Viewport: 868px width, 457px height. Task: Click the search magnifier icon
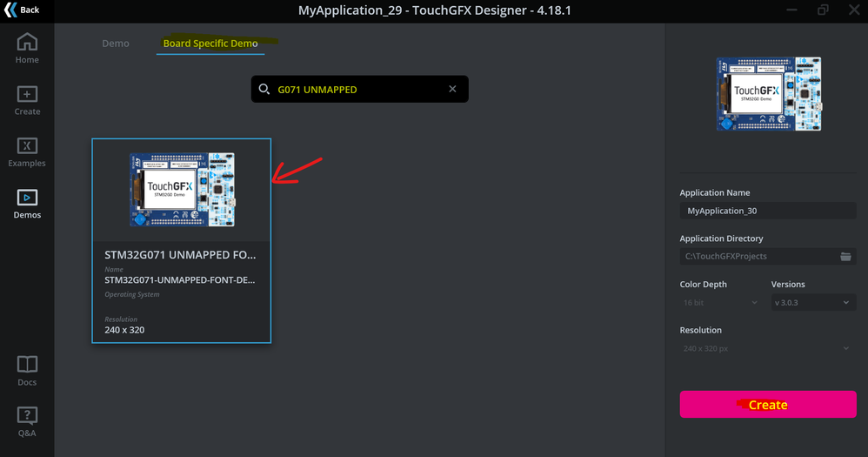[264, 89]
